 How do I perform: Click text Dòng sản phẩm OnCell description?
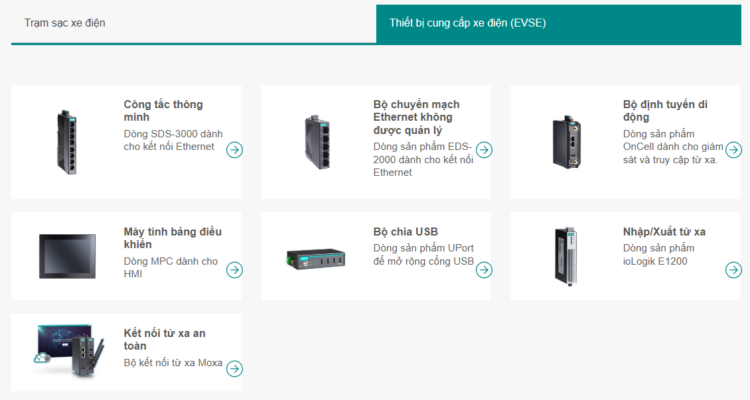pyautogui.click(x=673, y=147)
